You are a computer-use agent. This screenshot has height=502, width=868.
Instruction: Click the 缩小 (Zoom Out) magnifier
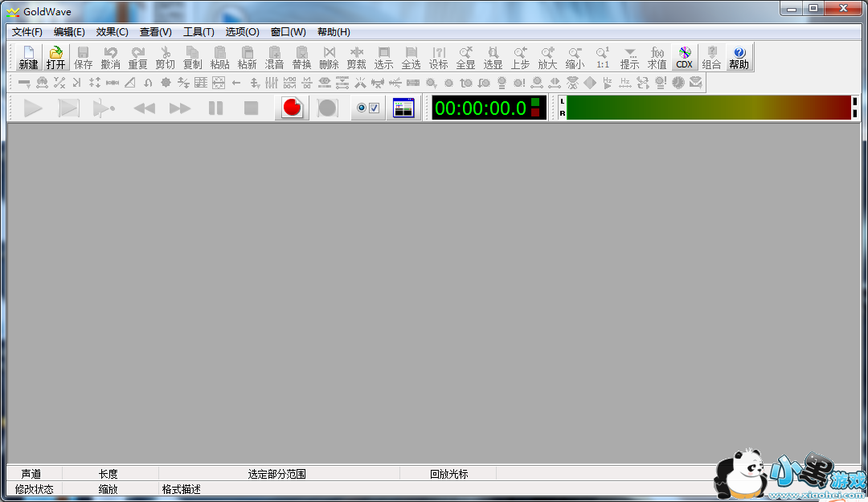tap(575, 58)
